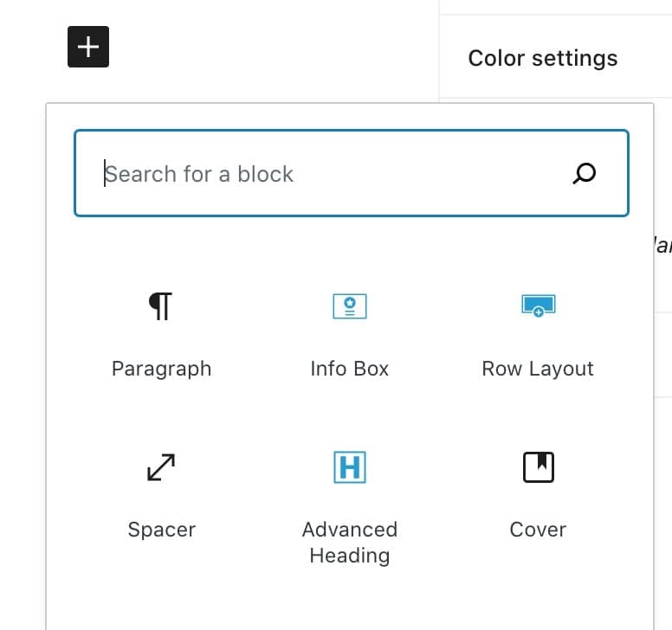Click the Cover label text
The height and width of the screenshot is (630, 672).
538,530
